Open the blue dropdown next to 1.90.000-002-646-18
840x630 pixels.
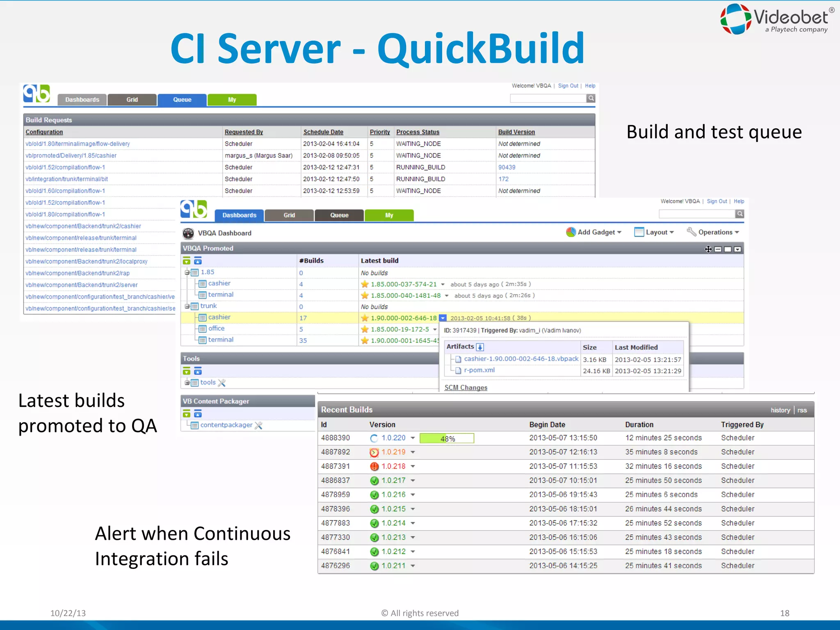click(x=443, y=318)
